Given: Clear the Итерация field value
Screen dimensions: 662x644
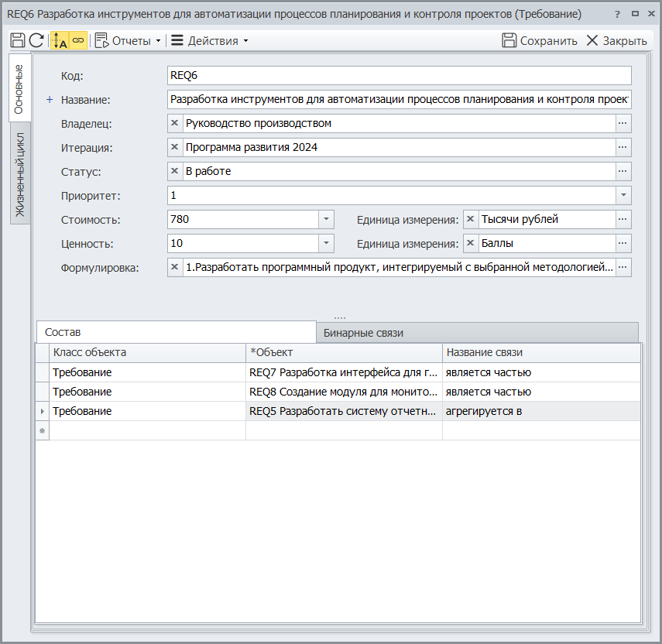Looking at the screenshot, I should point(175,147).
